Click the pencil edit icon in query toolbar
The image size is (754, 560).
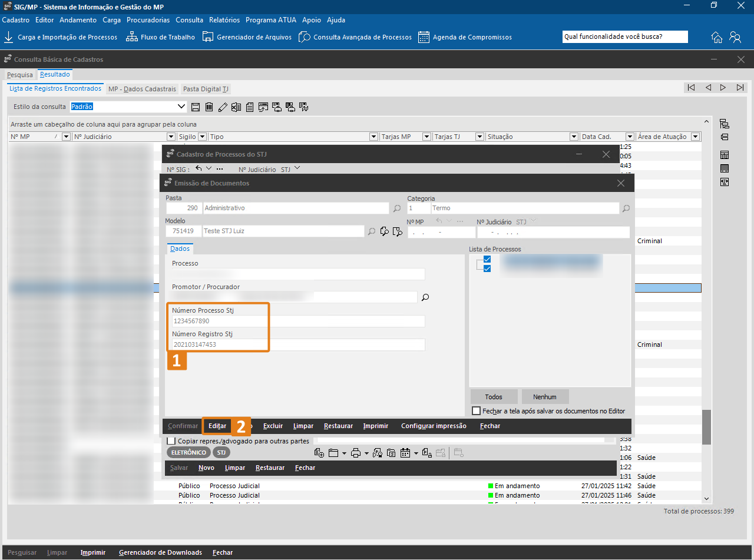(x=222, y=107)
